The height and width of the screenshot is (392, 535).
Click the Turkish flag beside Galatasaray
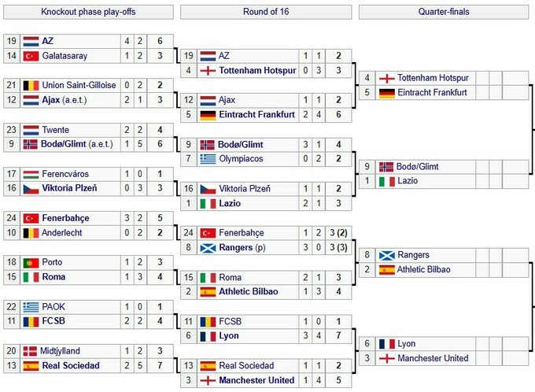(31, 56)
